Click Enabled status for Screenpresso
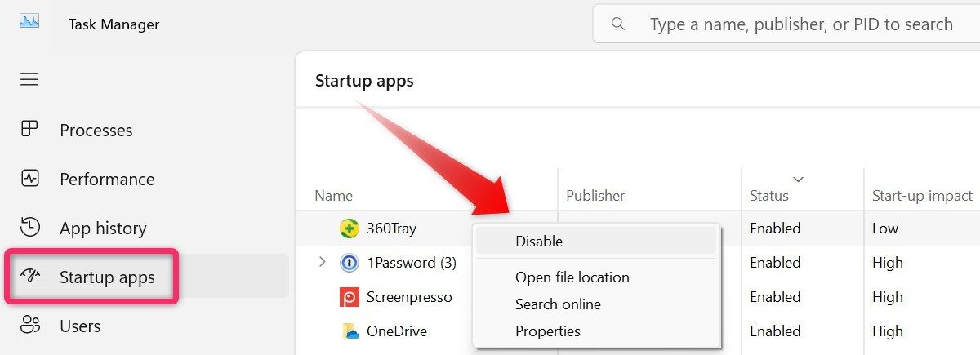 coord(775,297)
